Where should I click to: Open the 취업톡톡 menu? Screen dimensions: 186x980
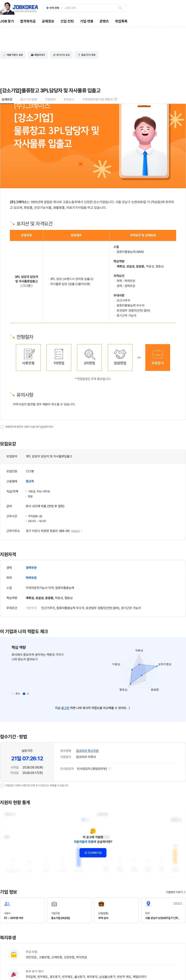(x=121, y=21)
